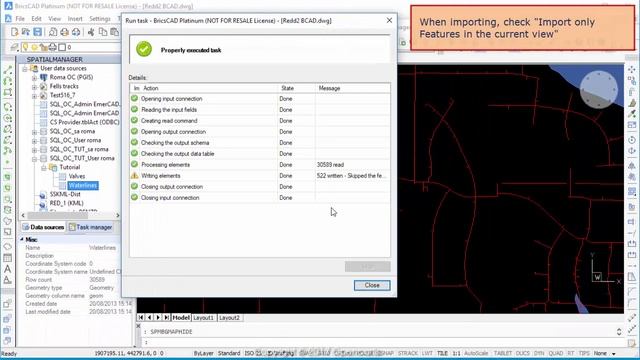This screenshot has height=360, width=640.
Task: Toggle DYN dynamic input in status bar
Action: pos(539,353)
